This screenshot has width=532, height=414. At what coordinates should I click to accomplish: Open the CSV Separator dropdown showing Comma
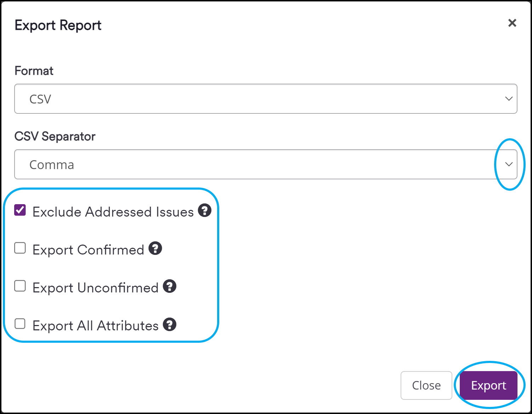point(266,164)
